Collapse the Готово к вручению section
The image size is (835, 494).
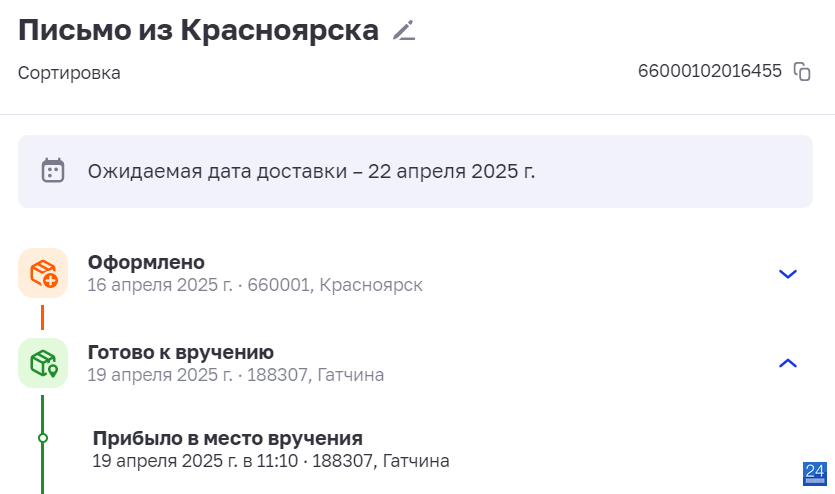(x=788, y=363)
